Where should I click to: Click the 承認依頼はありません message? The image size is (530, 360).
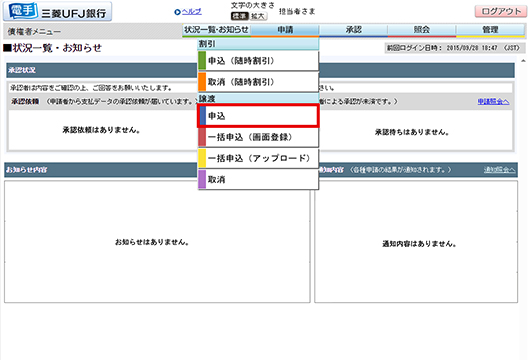(101, 130)
